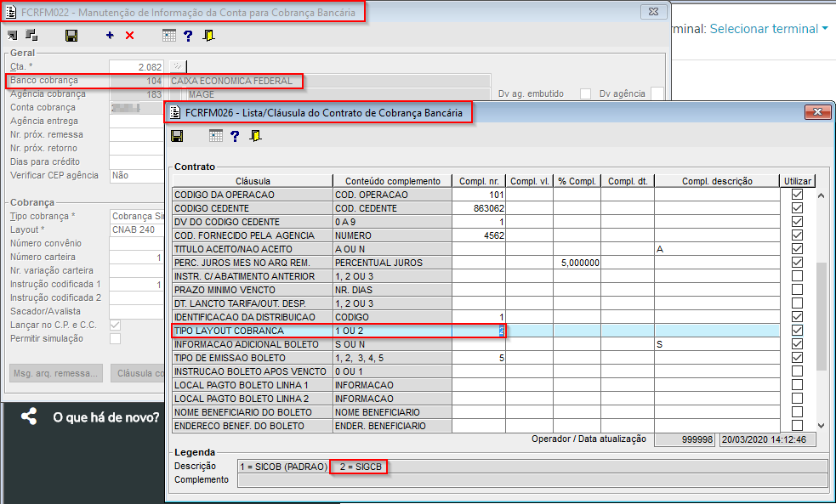
Task: Click description cell S of INFORMACAO ADICIONAL BOLETO
Action: point(717,344)
